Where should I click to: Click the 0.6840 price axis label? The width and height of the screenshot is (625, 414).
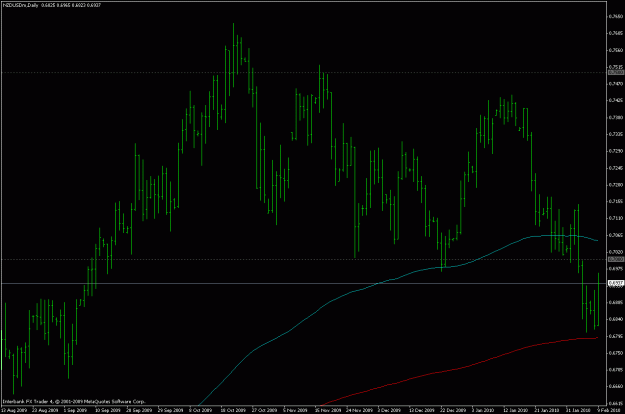[616, 320]
